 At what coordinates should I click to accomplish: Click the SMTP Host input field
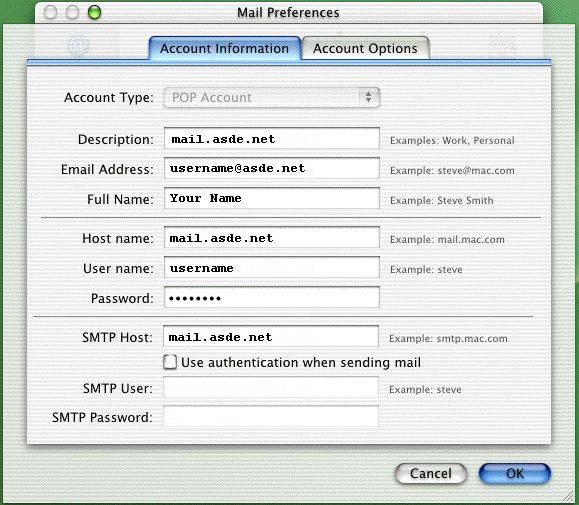pyautogui.click(x=271, y=336)
